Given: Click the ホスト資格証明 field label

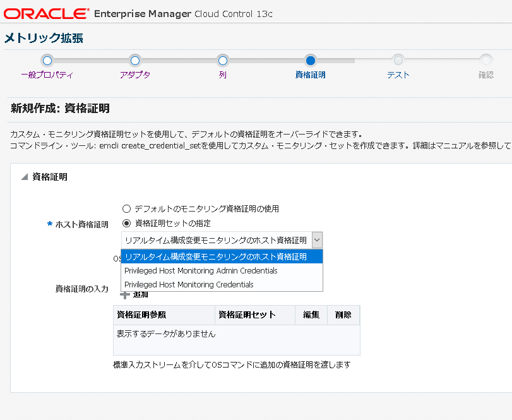Looking at the screenshot, I should tap(81, 224).
